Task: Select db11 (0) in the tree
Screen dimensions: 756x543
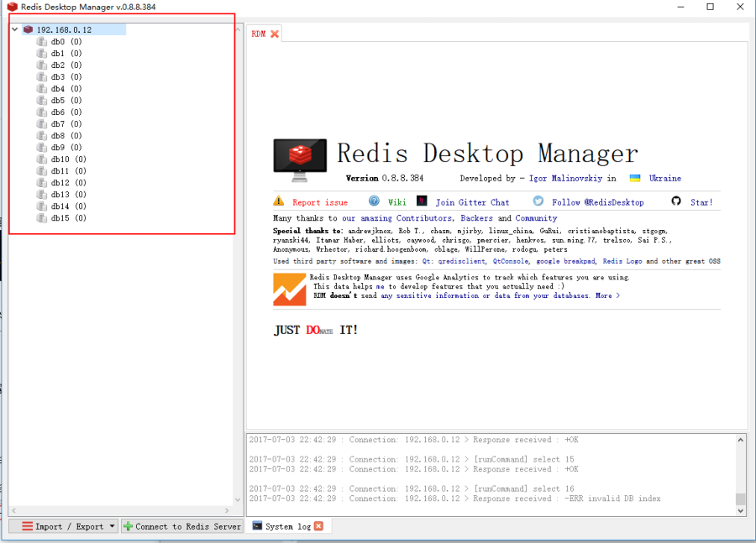Action: click(x=69, y=171)
